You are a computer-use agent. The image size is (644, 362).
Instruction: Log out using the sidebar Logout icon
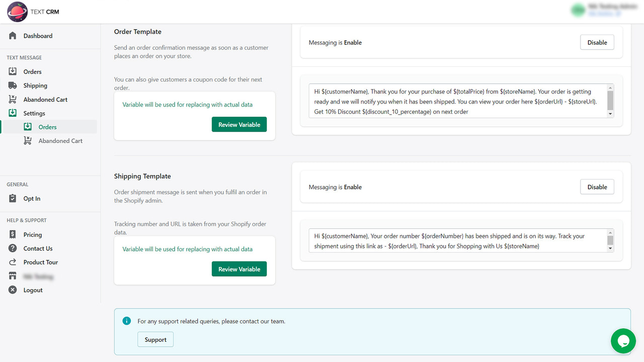(12, 290)
